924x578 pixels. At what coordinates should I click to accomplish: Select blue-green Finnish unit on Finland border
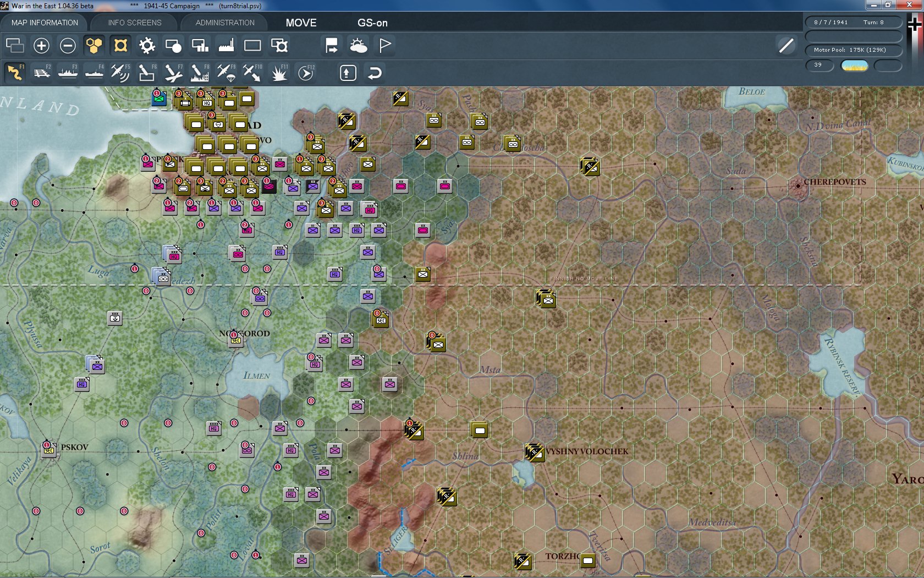point(159,99)
